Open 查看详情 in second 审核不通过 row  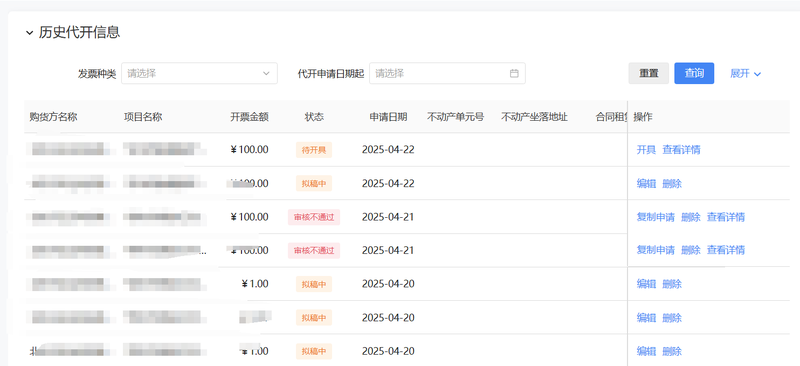tap(726, 250)
